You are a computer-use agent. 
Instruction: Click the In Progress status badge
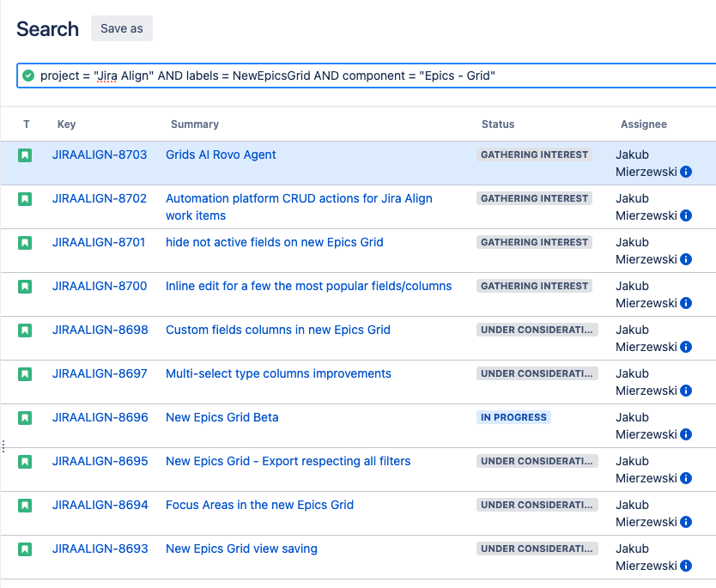513,417
